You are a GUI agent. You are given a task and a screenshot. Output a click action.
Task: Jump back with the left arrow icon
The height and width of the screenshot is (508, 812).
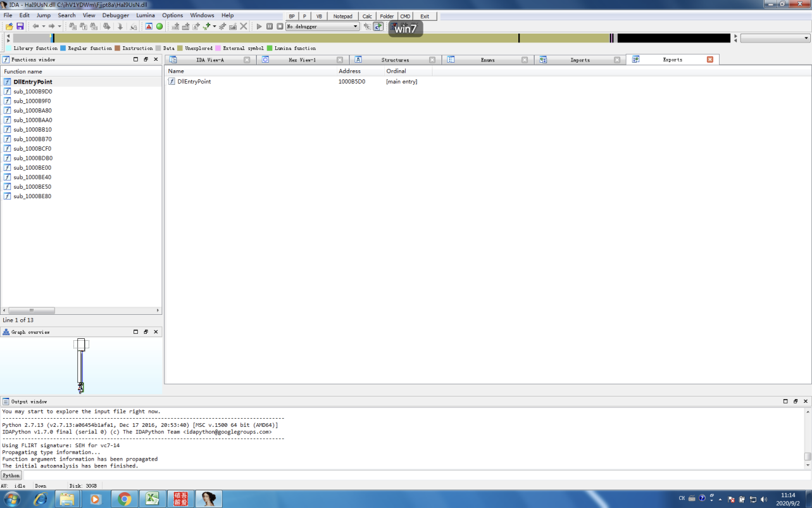[x=35, y=27]
